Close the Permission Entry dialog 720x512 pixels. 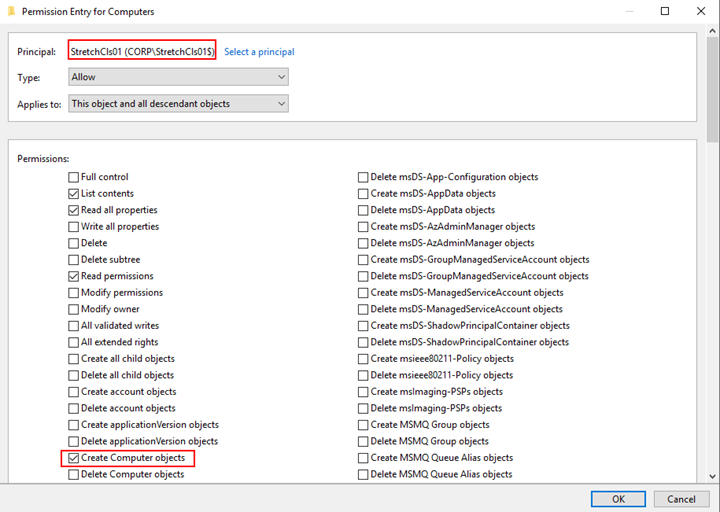[701, 11]
